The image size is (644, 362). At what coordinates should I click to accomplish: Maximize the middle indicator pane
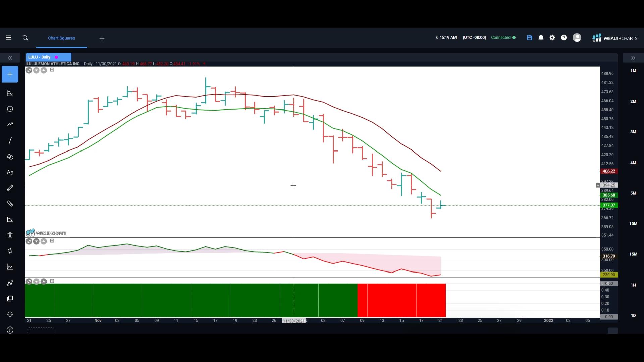(x=52, y=241)
